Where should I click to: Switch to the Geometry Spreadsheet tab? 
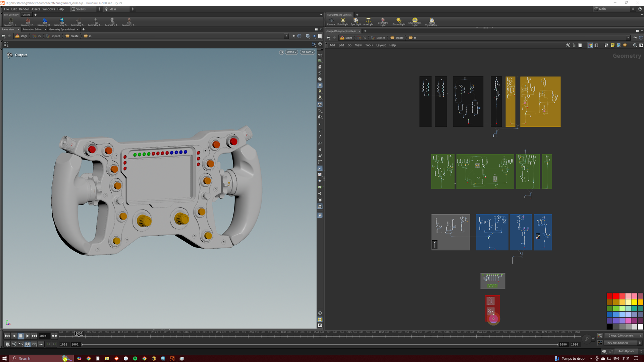(62, 29)
